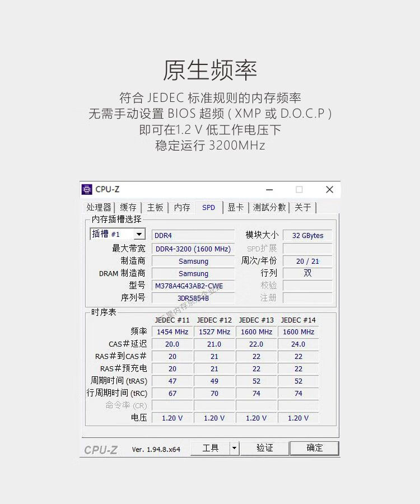This screenshot has width=420, height=504.
Task: Click the tRC value 70
Action: [214, 393]
